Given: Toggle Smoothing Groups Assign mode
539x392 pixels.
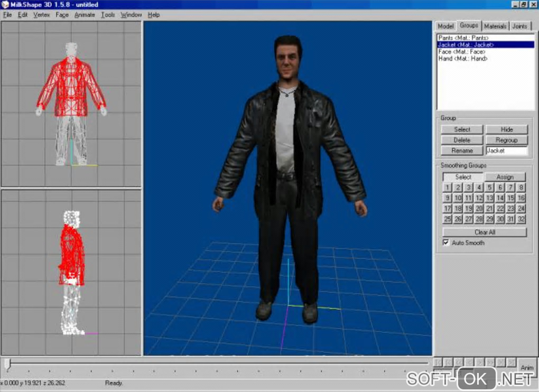Looking at the screenshot, I should tap(505, 177).
